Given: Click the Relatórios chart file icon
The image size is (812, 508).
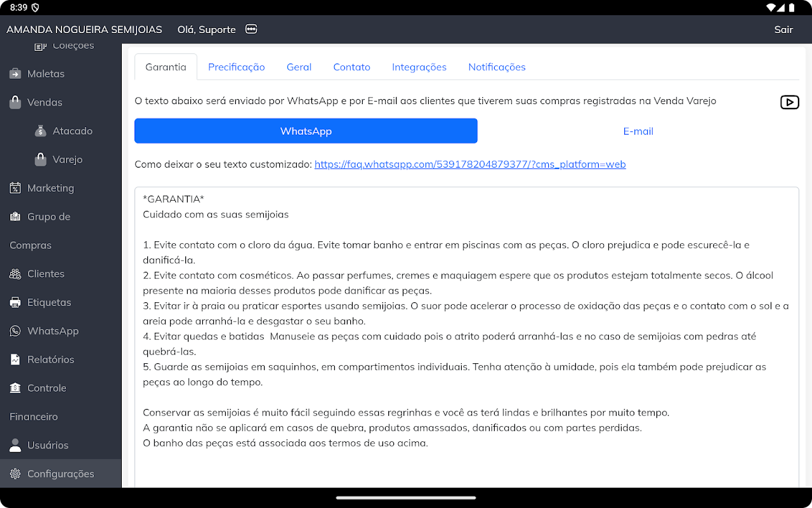Looking at the screenshot, I should pyautogui.click(x=15, y=359).
